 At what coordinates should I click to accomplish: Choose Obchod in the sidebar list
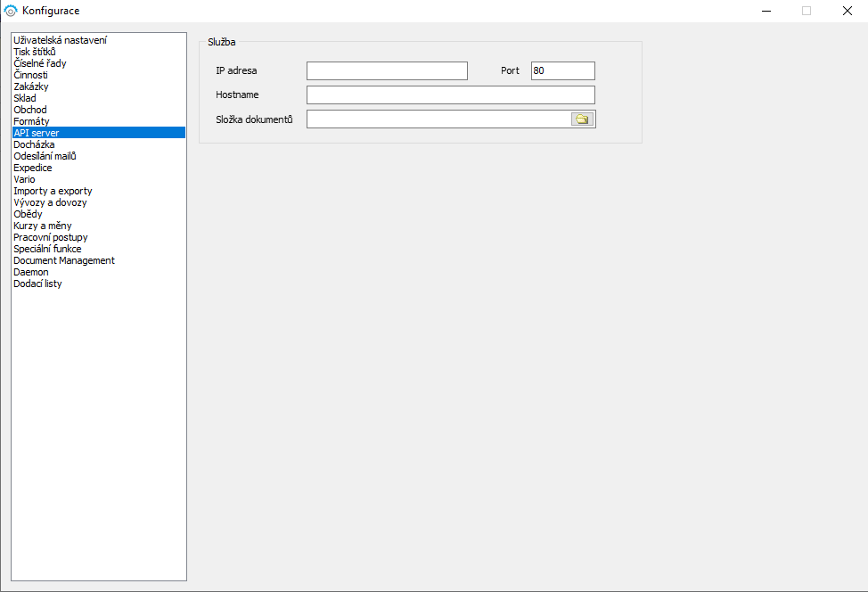tap(99, 110)
